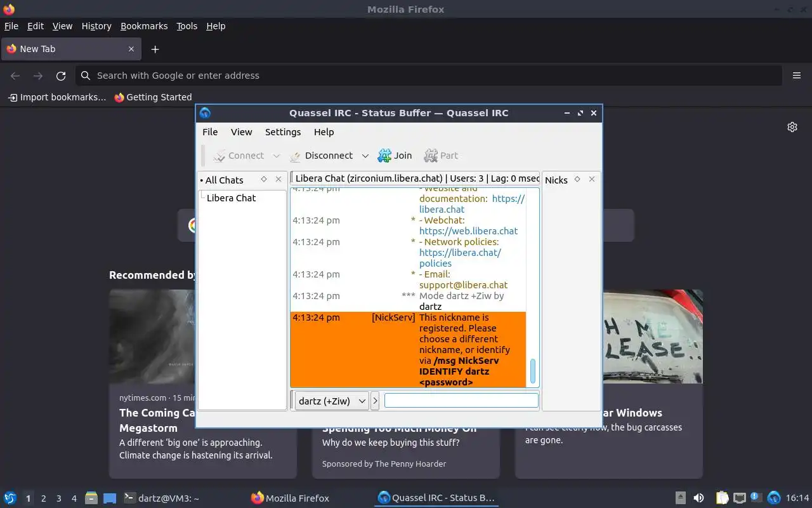Switch to the dartz@VM3 terminal task
Image resolution: width=812 pixels, height=508 pixels.
162,498
